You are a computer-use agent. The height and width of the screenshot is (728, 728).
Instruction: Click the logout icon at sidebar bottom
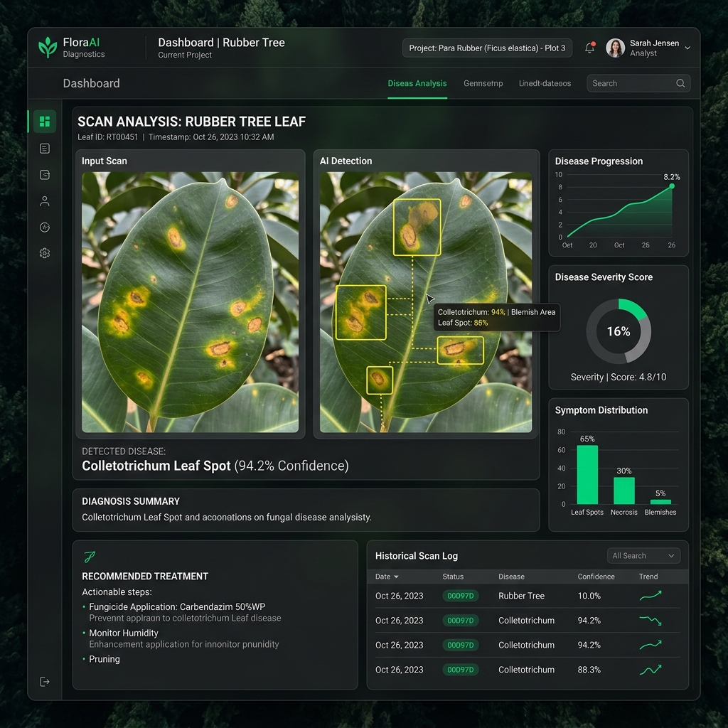[45, 682]
